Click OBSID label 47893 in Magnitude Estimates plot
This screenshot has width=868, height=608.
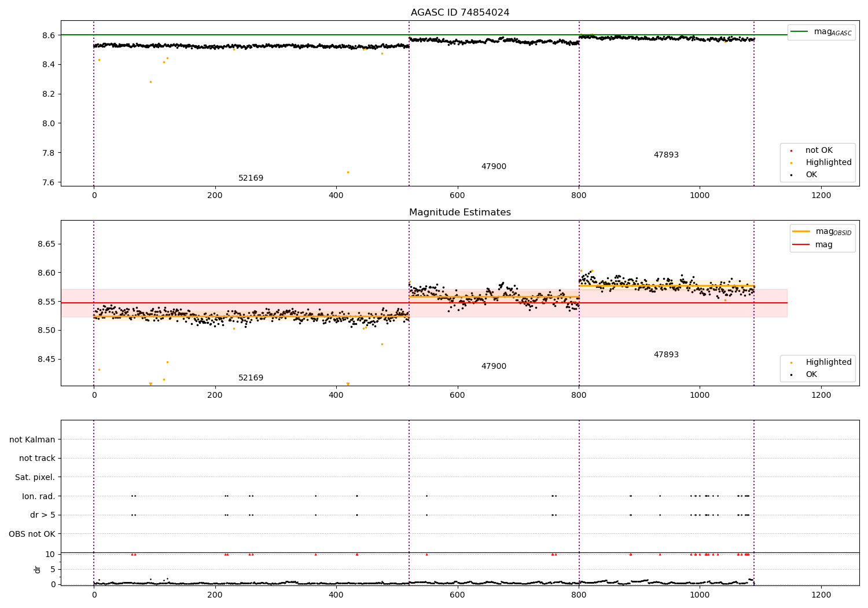pos(666,355)
